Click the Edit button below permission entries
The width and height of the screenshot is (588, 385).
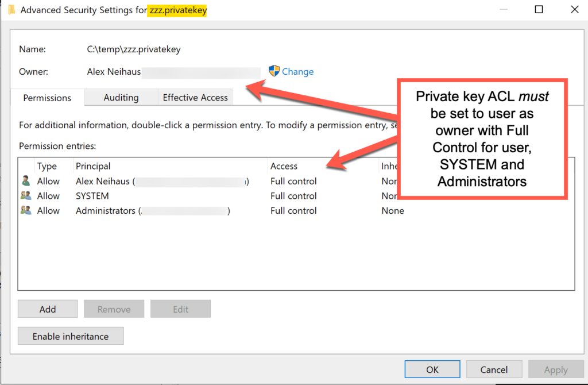click(x=180, y=309)
